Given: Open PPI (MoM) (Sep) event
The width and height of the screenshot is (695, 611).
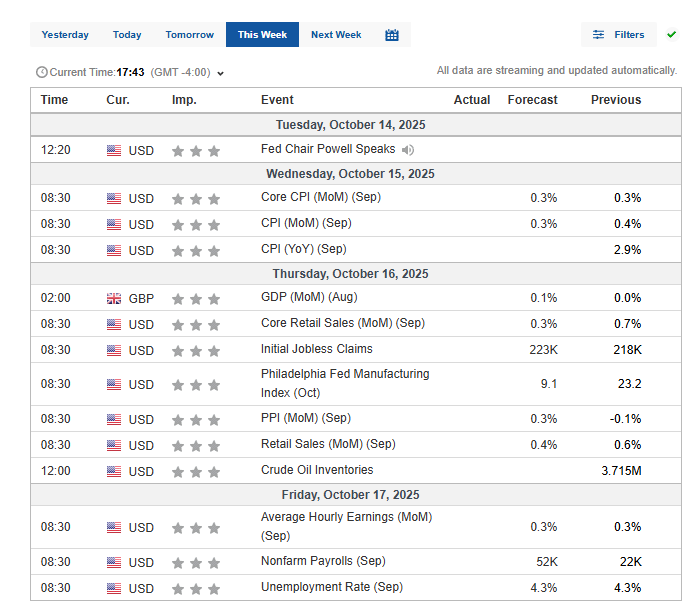Looking at the screenshot, I should click(x=306, y=418).
